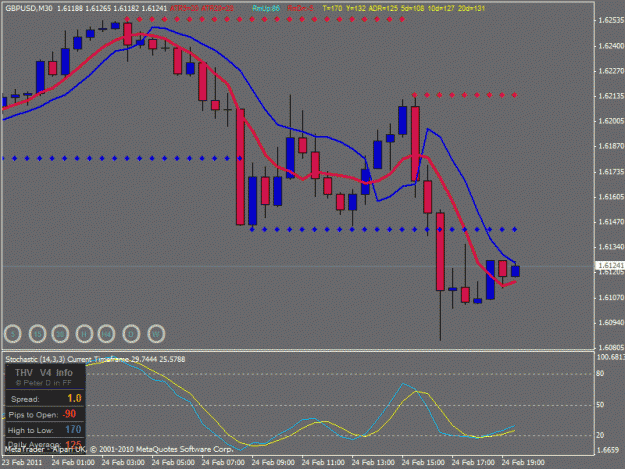Choose the H4 timeframe circle
Screen dimensions: 625x469
[x=106, y=334]
